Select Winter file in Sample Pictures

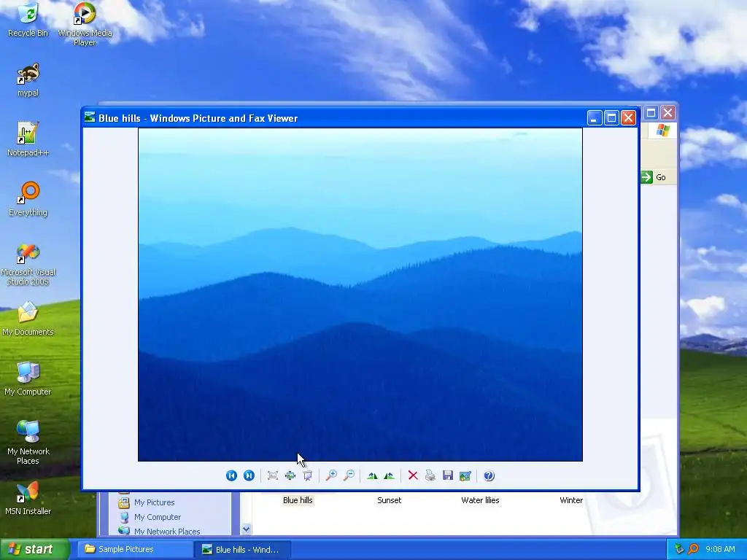coord(571,500)
